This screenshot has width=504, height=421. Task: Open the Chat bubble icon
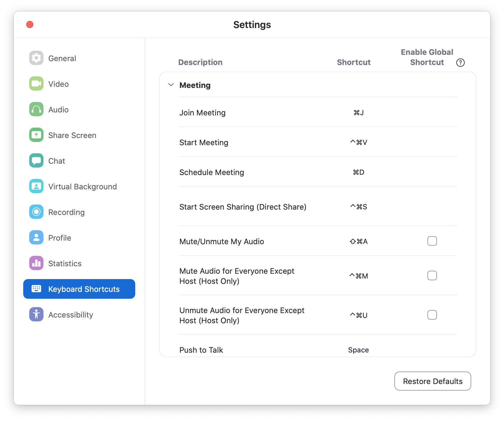tap(36, 161)
